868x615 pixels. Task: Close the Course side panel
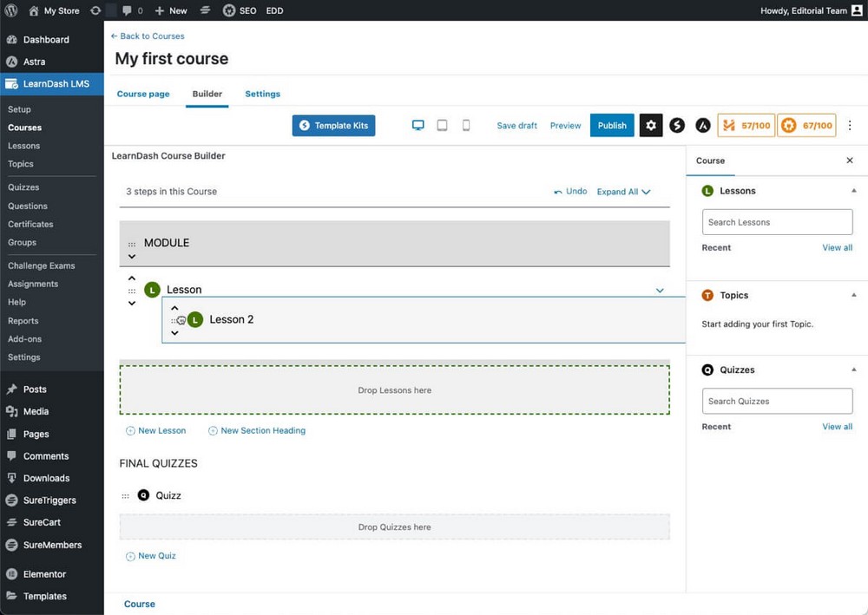[850, 160]
